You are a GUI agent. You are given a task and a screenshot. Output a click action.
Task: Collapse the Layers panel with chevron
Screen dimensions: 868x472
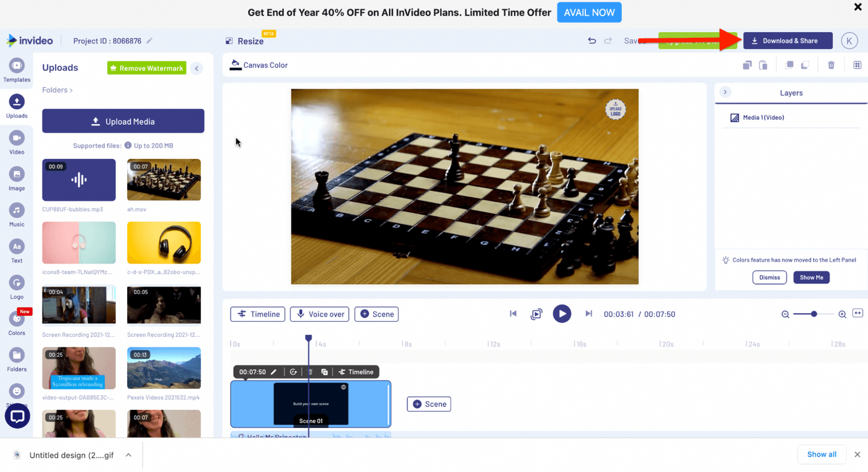725,92
